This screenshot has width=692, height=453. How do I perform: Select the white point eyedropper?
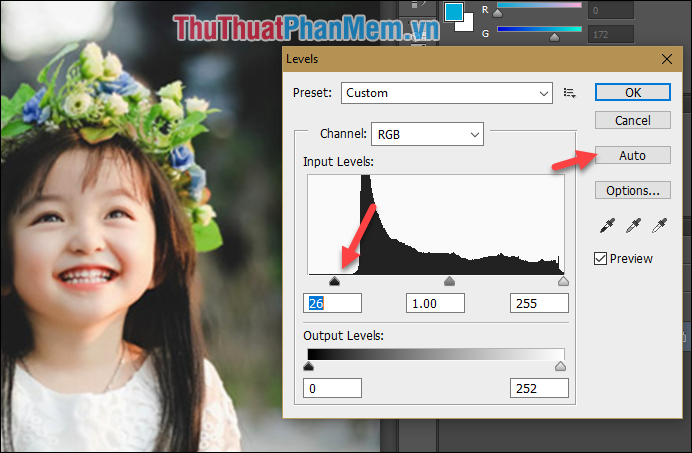pyautogui.click(x=659, y=226)
